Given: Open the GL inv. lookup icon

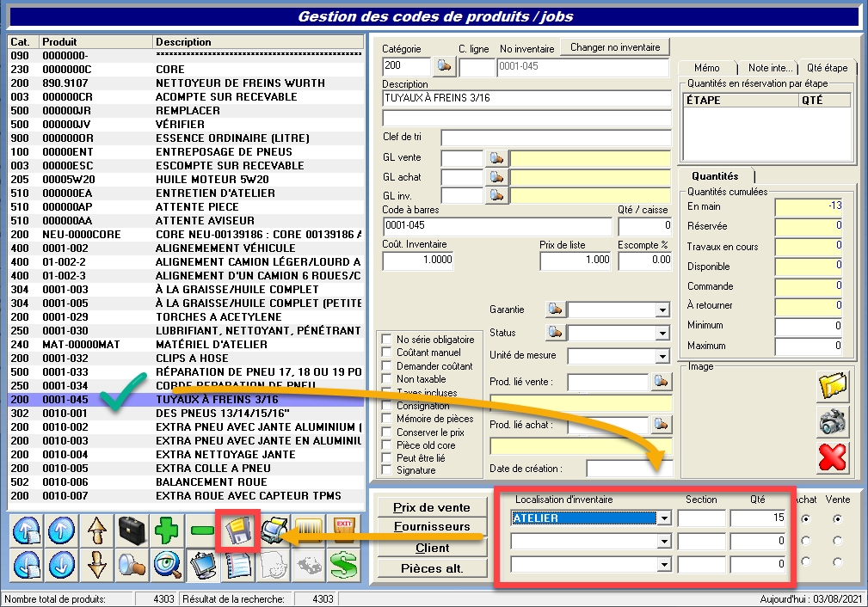Looking at the screenshot, I should [x=496, y=195].
